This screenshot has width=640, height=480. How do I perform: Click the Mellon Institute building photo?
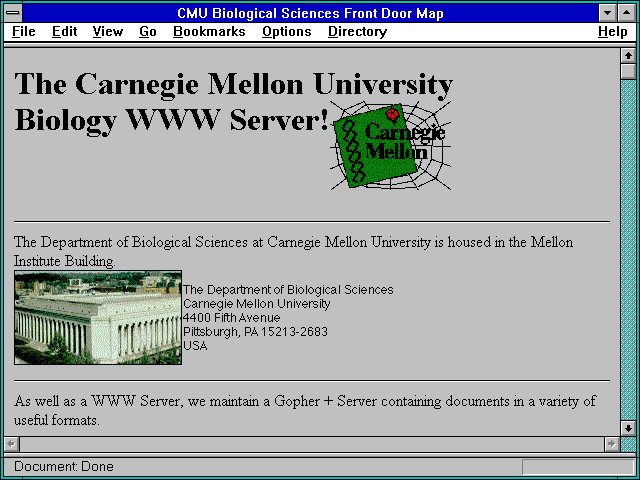[98, 317]
